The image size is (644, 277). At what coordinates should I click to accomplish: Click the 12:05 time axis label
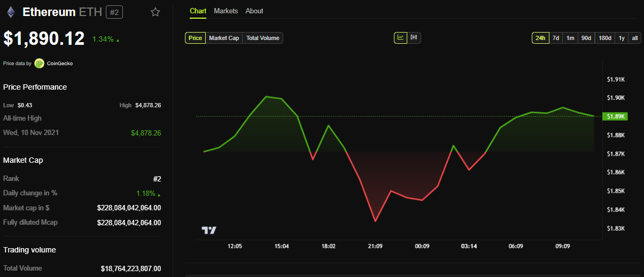235,246
